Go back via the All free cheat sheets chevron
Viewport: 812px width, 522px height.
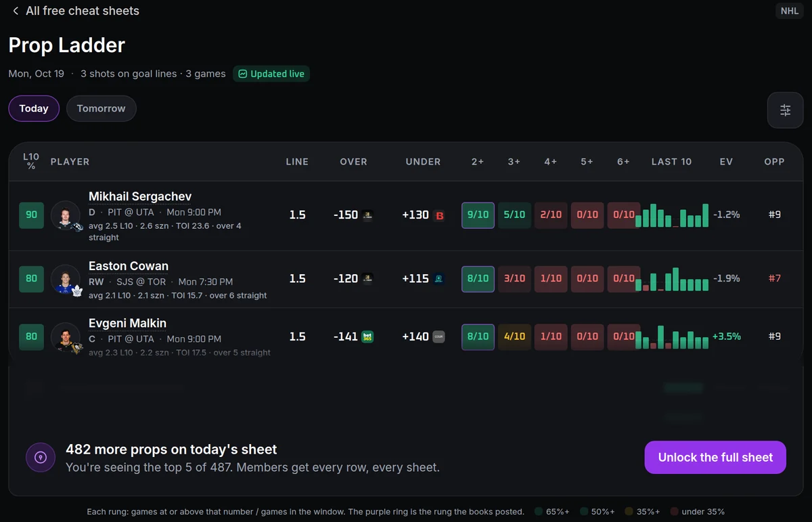[16, 11]
